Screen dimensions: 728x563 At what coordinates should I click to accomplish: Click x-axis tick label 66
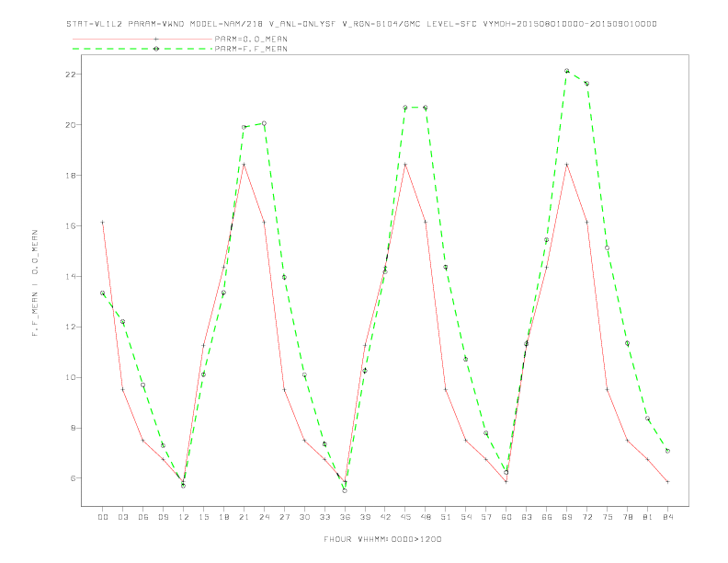547,517
